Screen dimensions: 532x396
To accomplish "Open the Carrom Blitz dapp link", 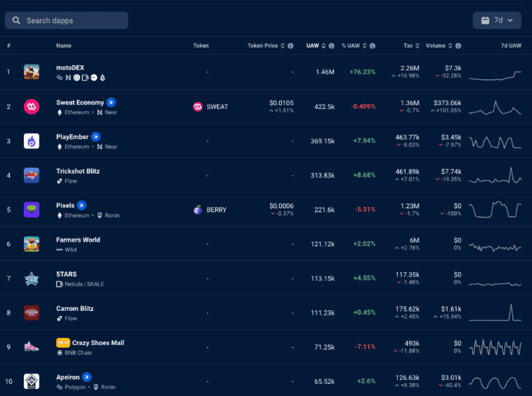I will (x=75, y=308).
